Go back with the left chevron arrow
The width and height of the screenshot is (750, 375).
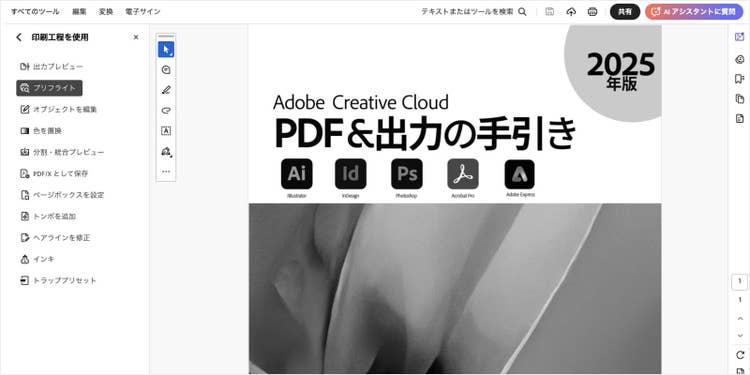(19, 37)
